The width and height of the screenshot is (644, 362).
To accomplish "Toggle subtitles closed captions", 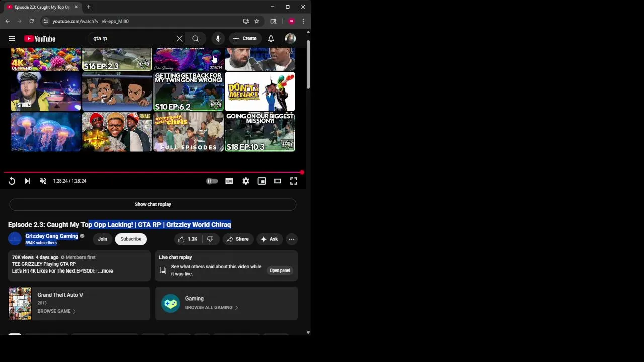I will (x=229, y=181).
